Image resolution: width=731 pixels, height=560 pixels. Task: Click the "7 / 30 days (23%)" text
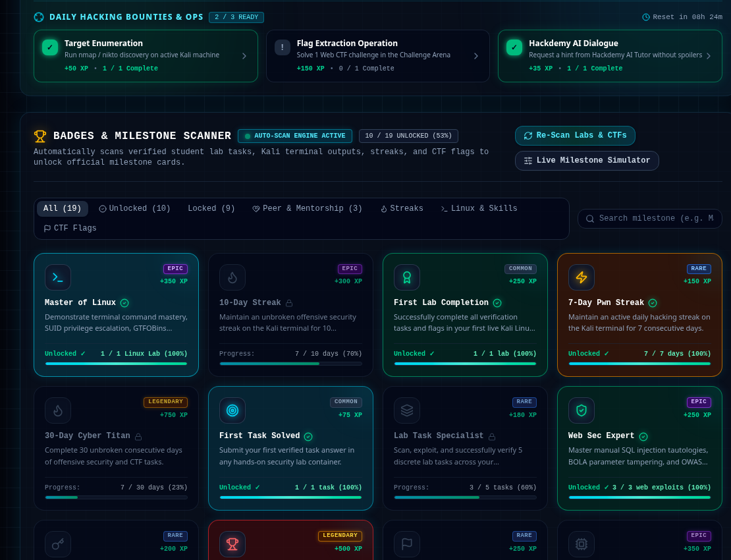point(154,488)
